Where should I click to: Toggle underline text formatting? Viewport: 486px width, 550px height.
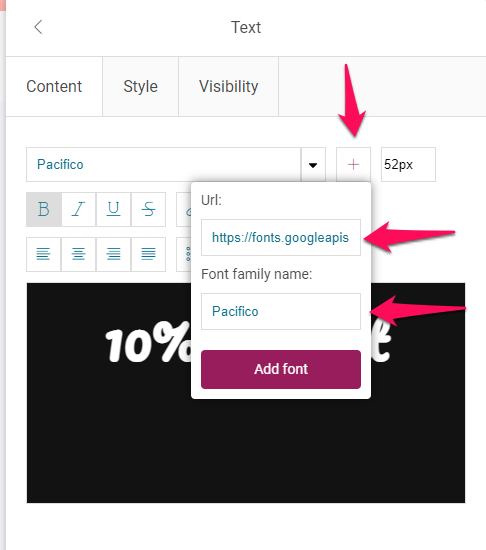pyautogui.click(x=113, y=209)
